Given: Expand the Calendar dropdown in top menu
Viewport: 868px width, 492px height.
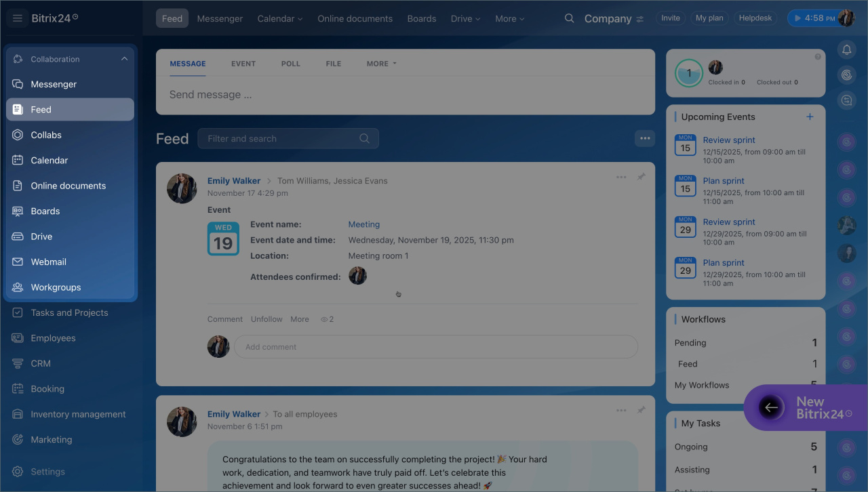Looking at the screenshot, I should 279,18.
